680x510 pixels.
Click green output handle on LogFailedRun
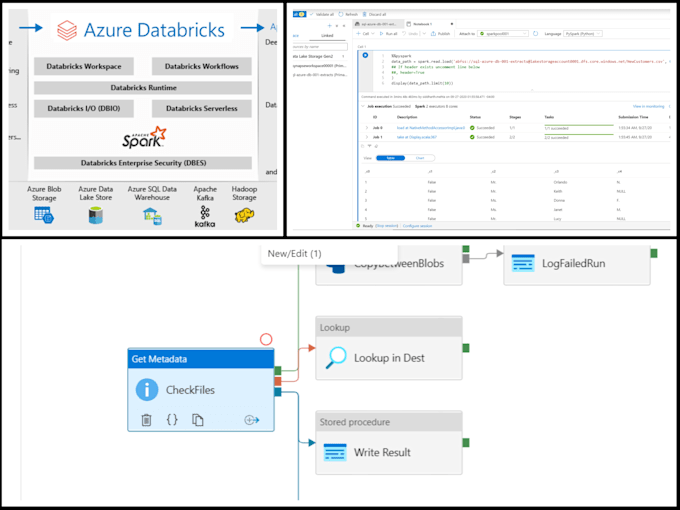[x=654, y=253]
